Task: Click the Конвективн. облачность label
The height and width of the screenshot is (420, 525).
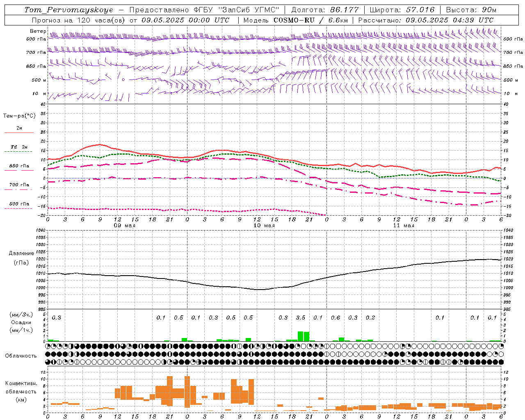Action: click(x=21, y=388)
